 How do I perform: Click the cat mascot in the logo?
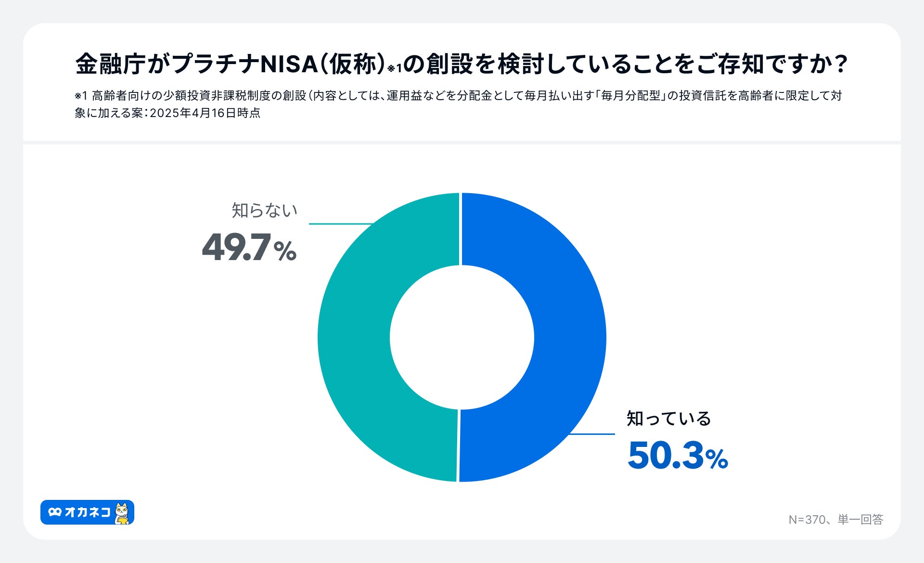(122, 513)
